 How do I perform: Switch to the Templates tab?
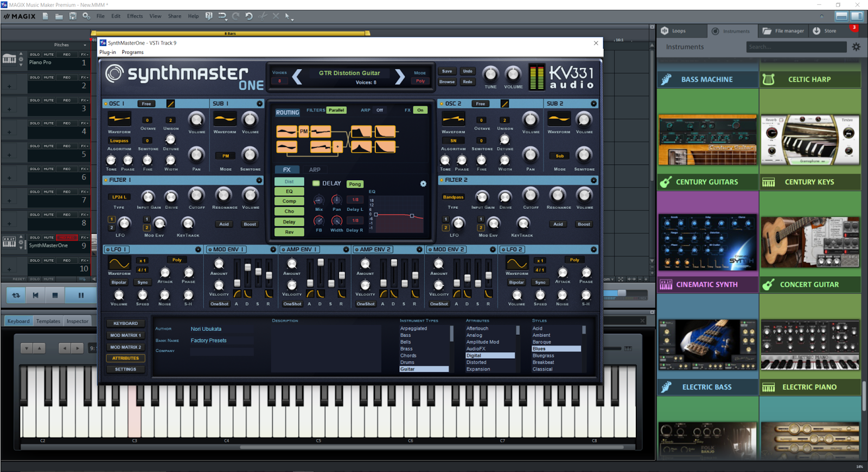click(x=48, y=321)
